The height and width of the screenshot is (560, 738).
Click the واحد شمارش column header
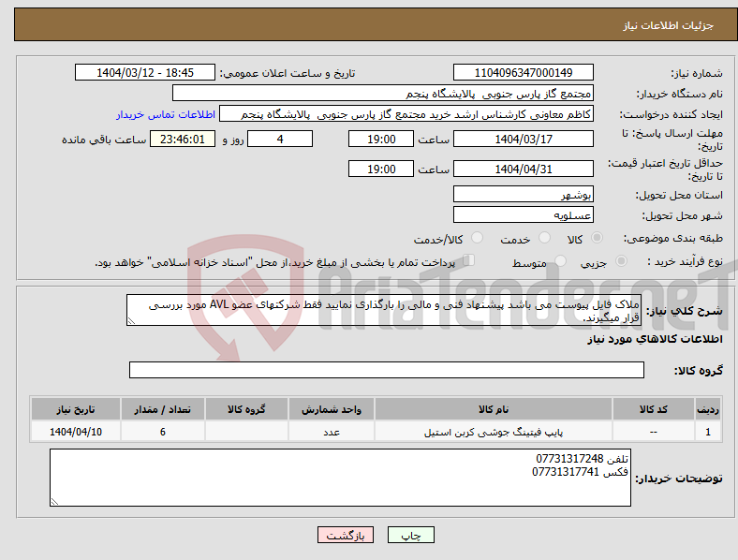pyautogui.click(x=332, y=409)
